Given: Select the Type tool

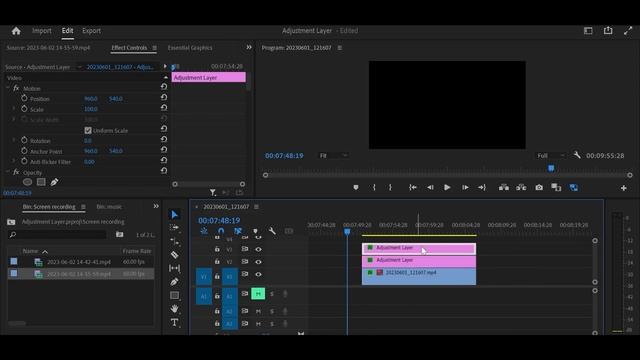Looking at the screenshot, I should (x=174, y=322).
